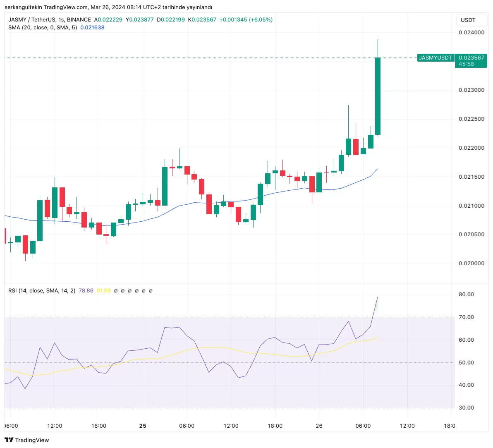Click the 70.00 level on RSI axis

pyautogui.click(x=466, y=317)
